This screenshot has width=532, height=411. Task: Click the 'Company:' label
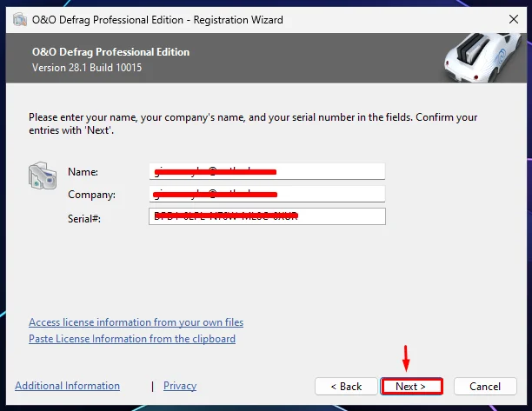click(91, 195)
